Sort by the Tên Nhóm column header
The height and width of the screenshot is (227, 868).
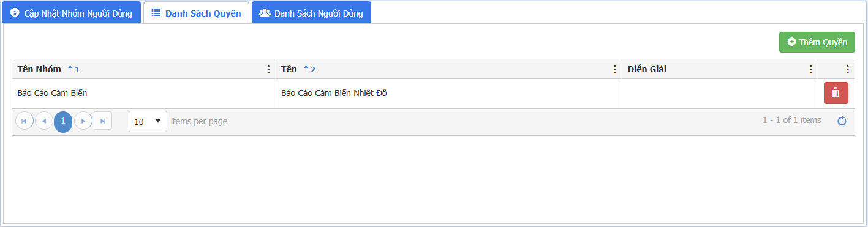pos(39,69)
